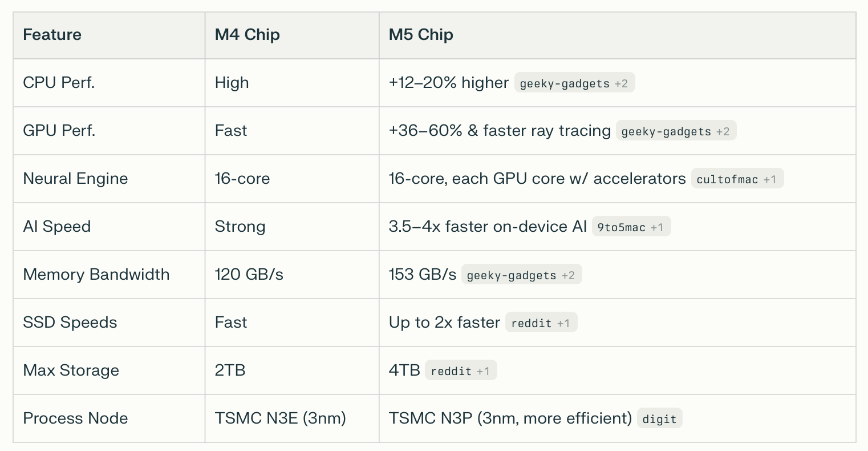Click reddit source chip next to 4TB
Screen dimensions: 868x451
pyautogui.click(x=461, y=371)
